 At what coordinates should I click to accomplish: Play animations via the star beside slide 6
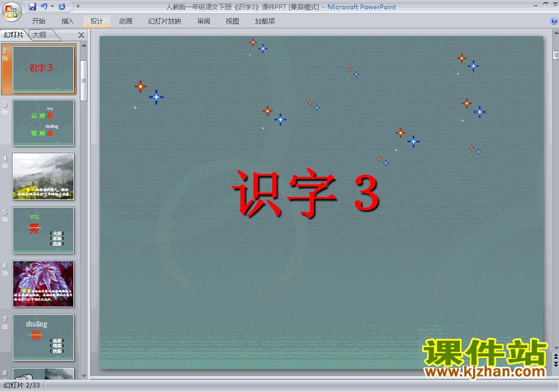coord(5,273)
